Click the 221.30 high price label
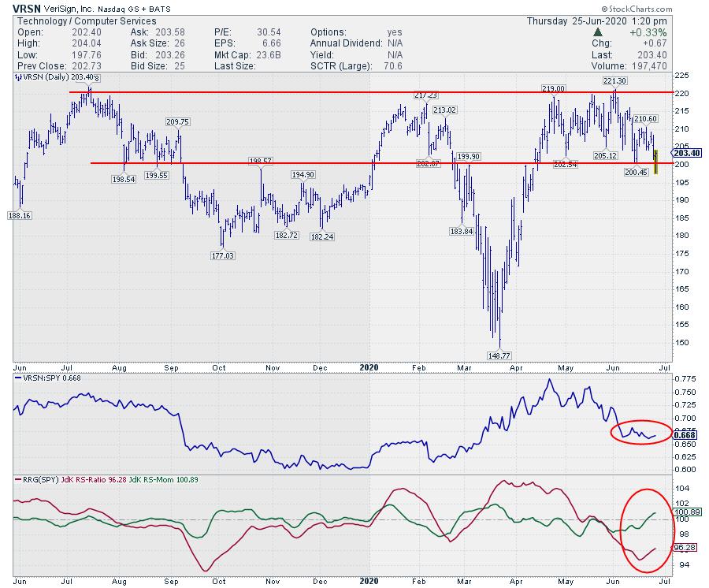Screen dimensions: 709x588 (615, 81)
